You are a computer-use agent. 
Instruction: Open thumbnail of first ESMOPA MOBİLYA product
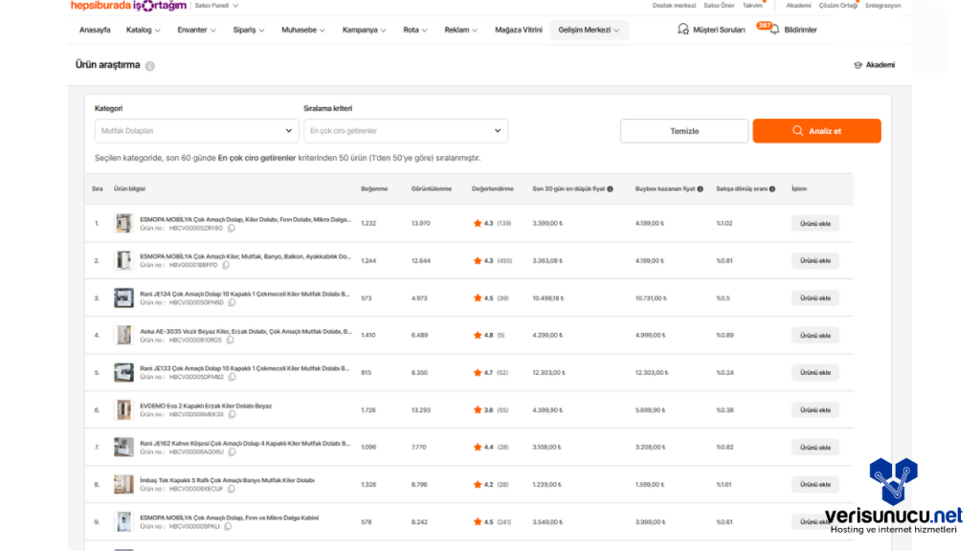[123, 223]
